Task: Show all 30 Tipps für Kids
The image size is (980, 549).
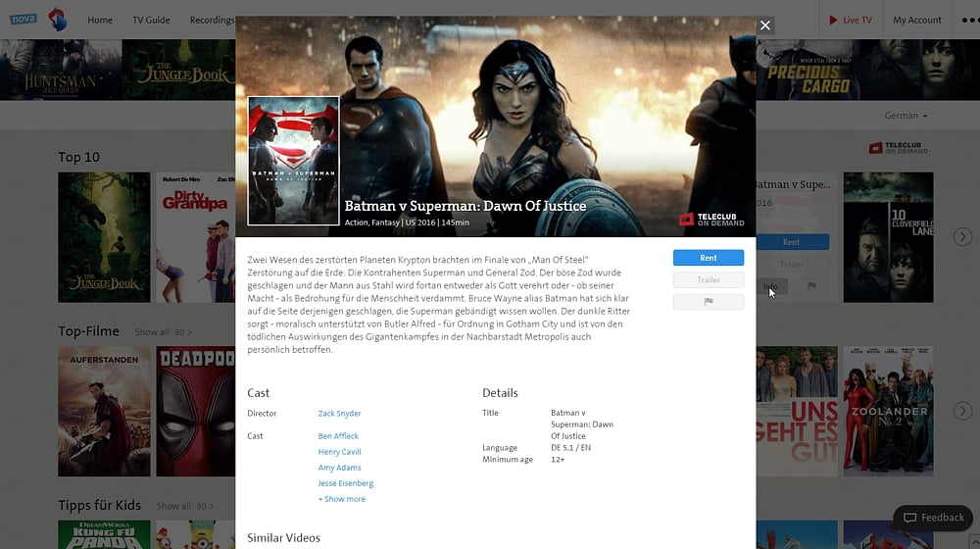Action: 184,506
